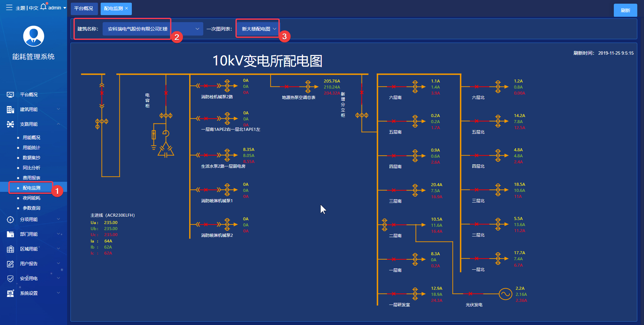Click the 支路用能 network icon
644x325 pixels.
10,124
